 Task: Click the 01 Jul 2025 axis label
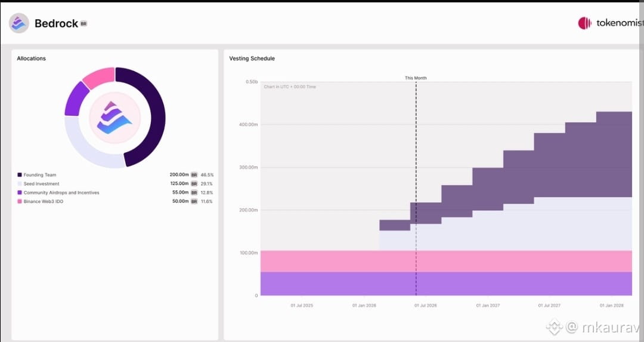[x=302, y=306]
